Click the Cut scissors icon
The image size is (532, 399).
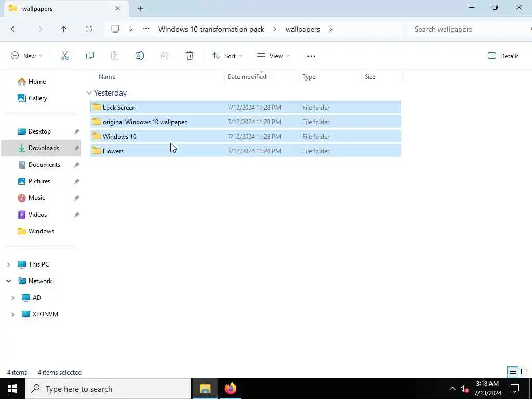65,56
